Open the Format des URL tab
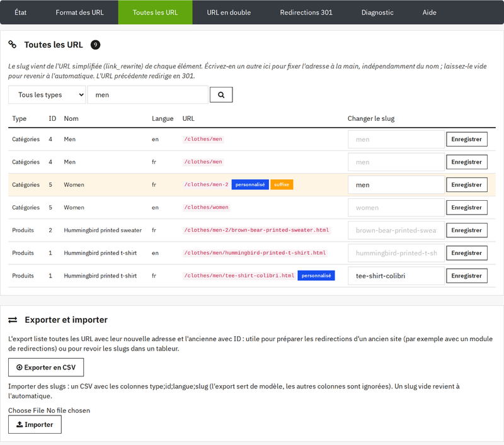Screen dimensions: 504x445 [79, 12]
